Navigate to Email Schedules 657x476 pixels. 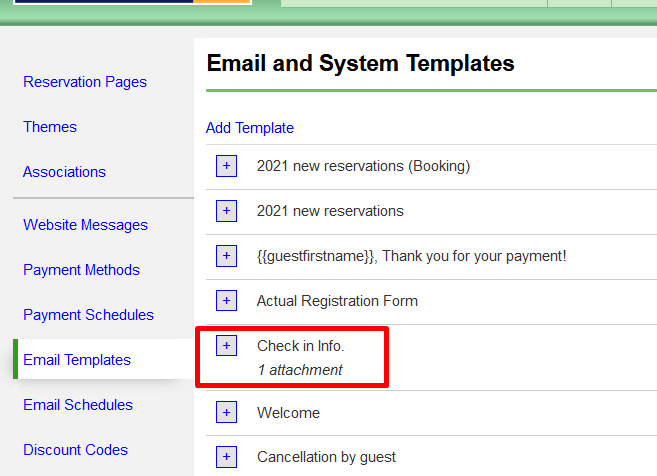pyautogui.click(x=78, y=405)
